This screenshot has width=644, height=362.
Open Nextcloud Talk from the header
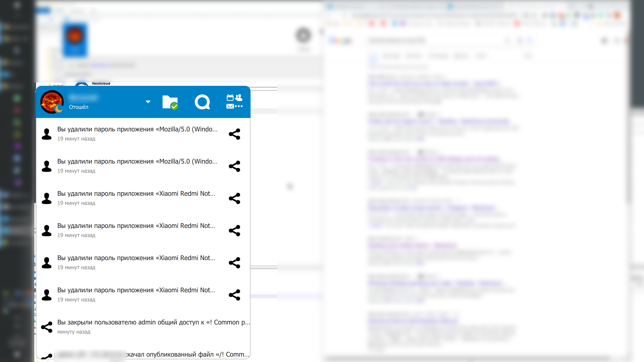click(x=202, y=102)
